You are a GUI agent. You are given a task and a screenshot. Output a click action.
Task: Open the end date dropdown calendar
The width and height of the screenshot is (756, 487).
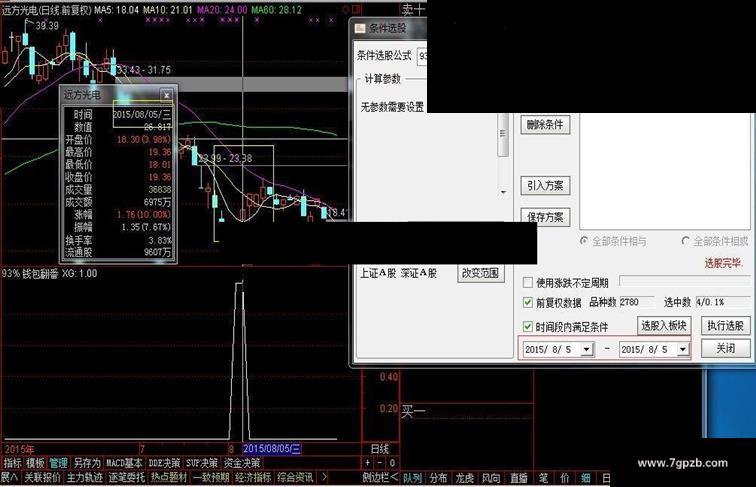point(683,349)
